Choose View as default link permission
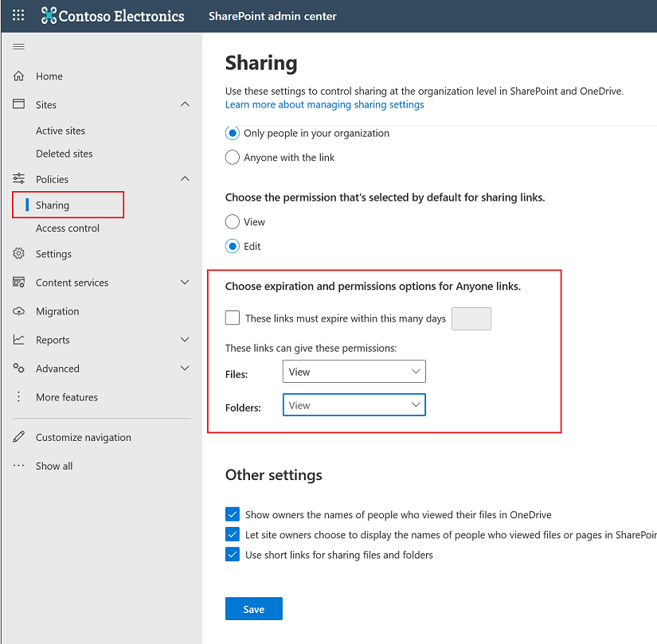Screen dimensions: 657x644 (x=233, y=221)
